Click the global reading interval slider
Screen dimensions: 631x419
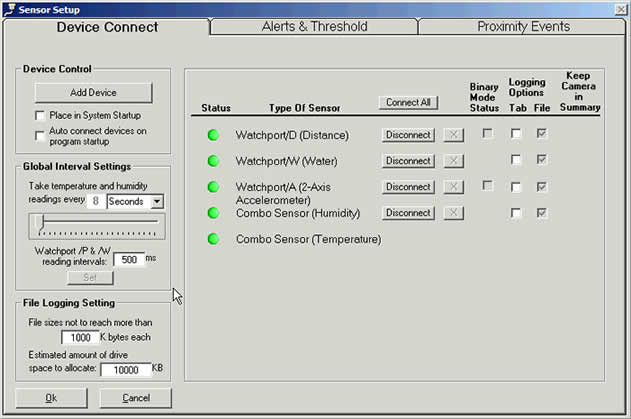point(95,224)
